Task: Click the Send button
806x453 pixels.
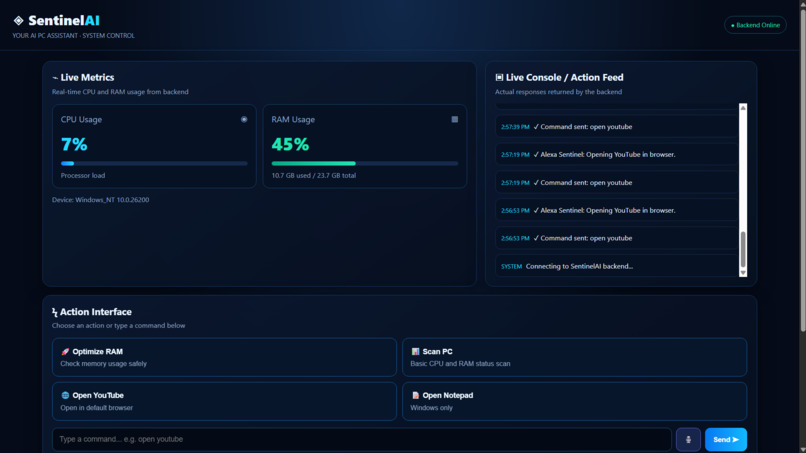Action: (x=726, y=440)
